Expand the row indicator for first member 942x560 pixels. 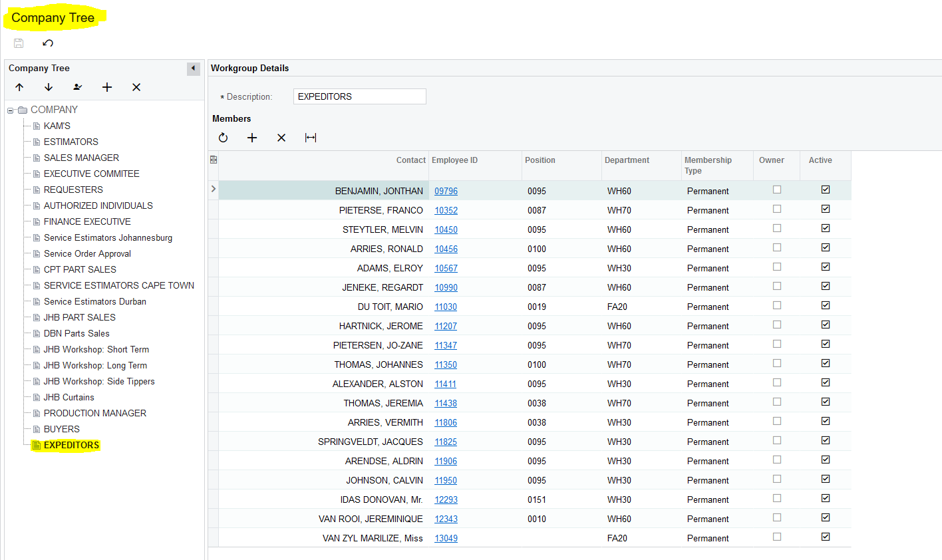point(214,190)
